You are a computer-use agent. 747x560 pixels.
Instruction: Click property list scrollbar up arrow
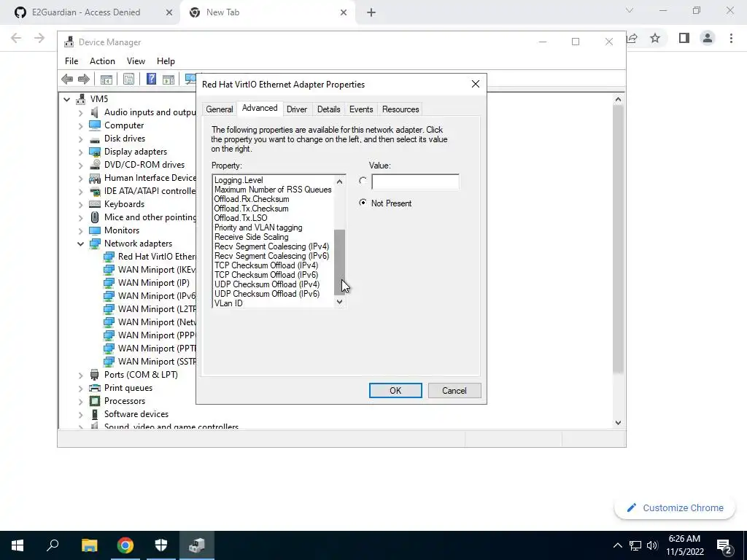pyautogui.click(x=339, y=181)
